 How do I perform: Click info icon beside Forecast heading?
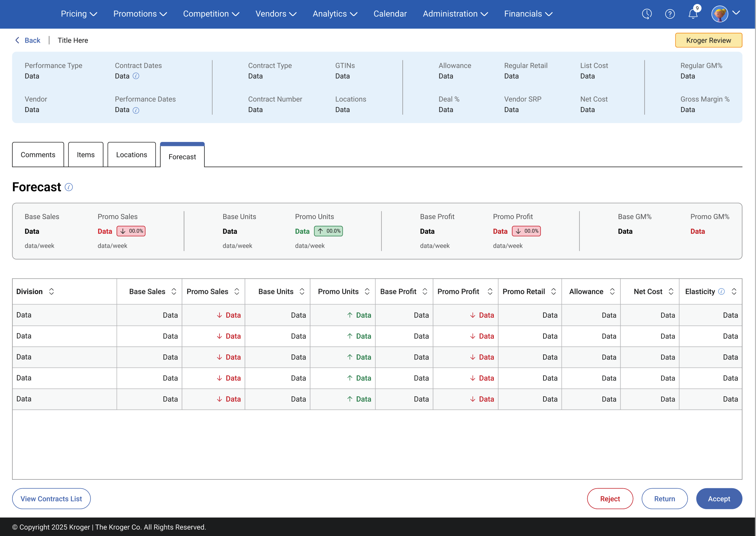(x=69, y=187)
